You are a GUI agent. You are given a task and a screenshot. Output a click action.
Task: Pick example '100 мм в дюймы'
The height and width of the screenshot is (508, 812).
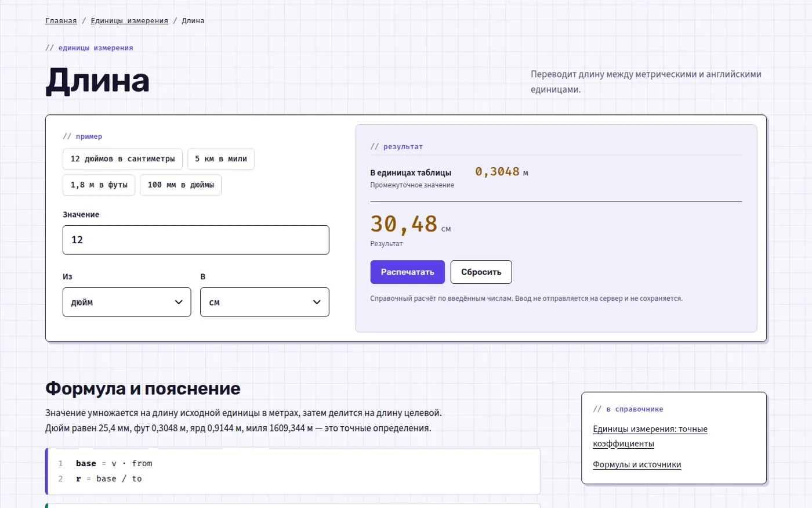180,185
